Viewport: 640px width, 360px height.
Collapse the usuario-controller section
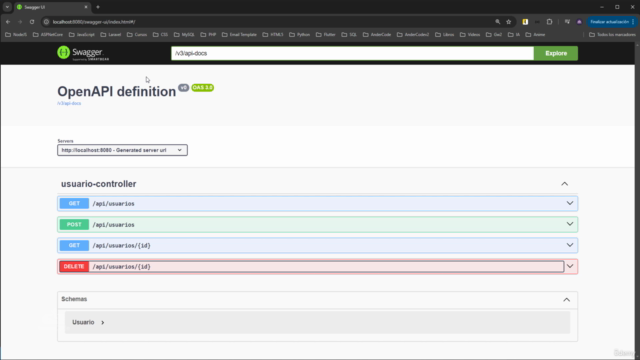564,184
